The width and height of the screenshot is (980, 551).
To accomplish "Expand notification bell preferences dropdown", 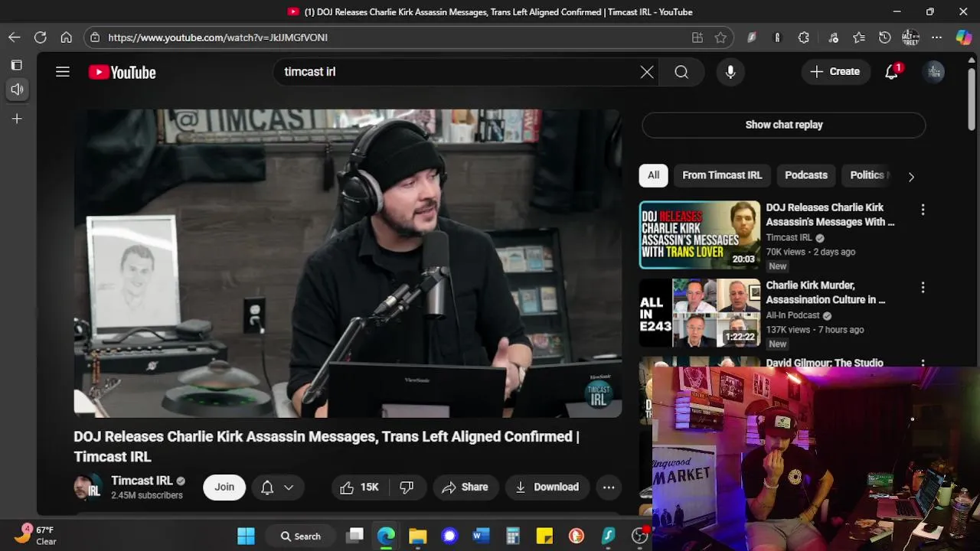I will click(x=289, y=487).
